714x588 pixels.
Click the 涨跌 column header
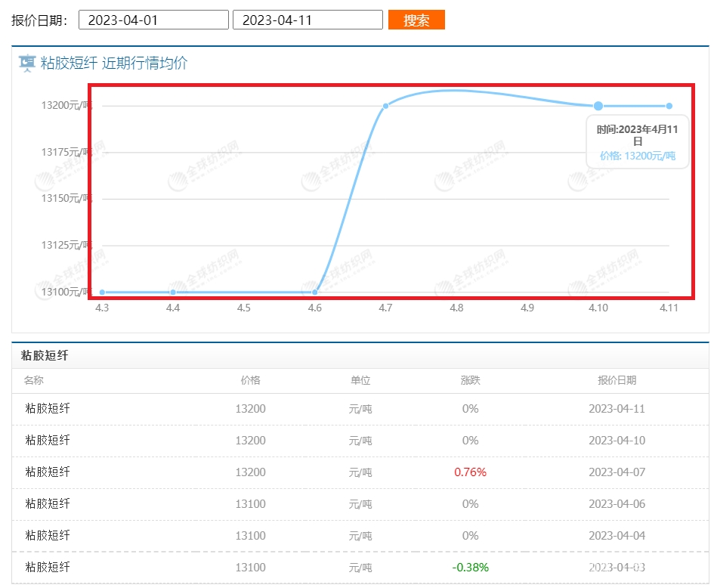pos(470,380)
